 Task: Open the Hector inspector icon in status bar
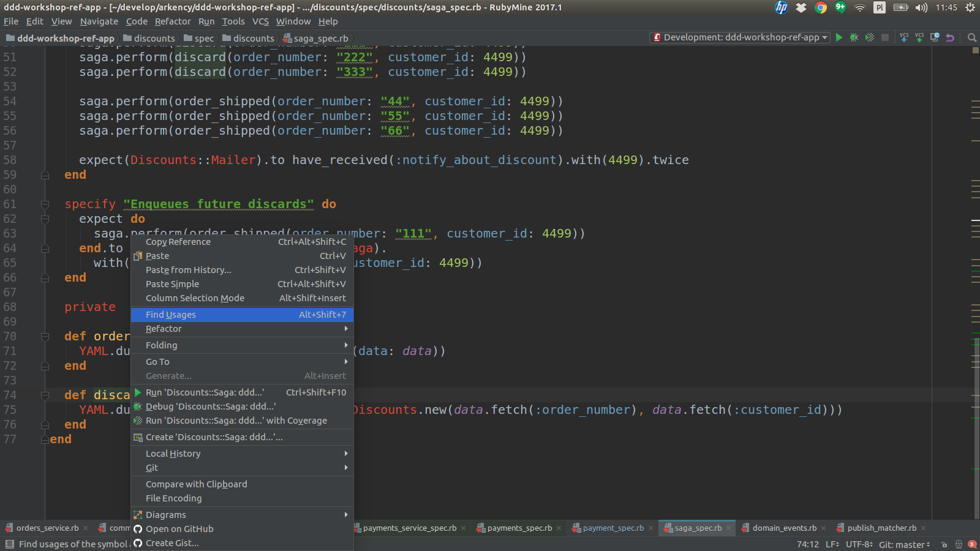click(x=959, y=544)
